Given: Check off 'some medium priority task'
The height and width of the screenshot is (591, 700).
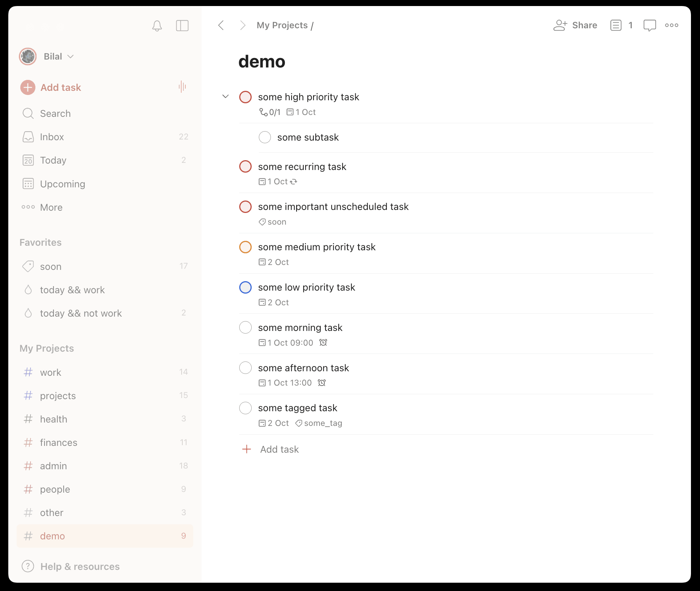Looking at the screenshot, I should pyautogui.click(x=246, y=247).
